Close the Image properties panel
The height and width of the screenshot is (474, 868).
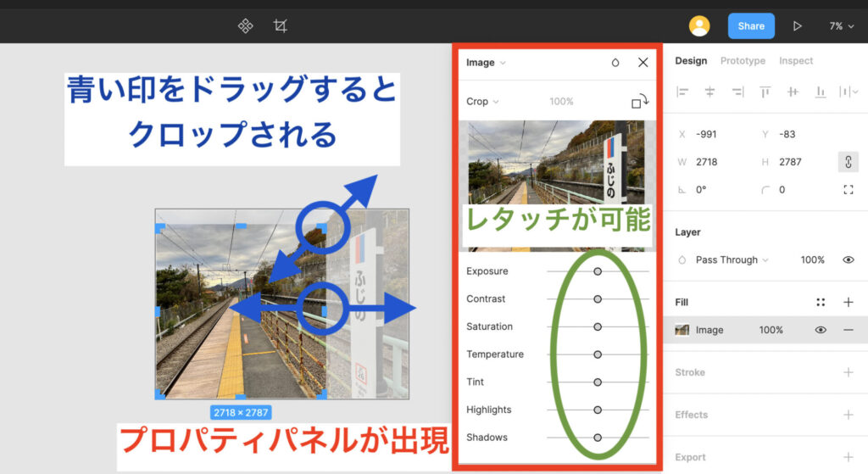point(643,62)
